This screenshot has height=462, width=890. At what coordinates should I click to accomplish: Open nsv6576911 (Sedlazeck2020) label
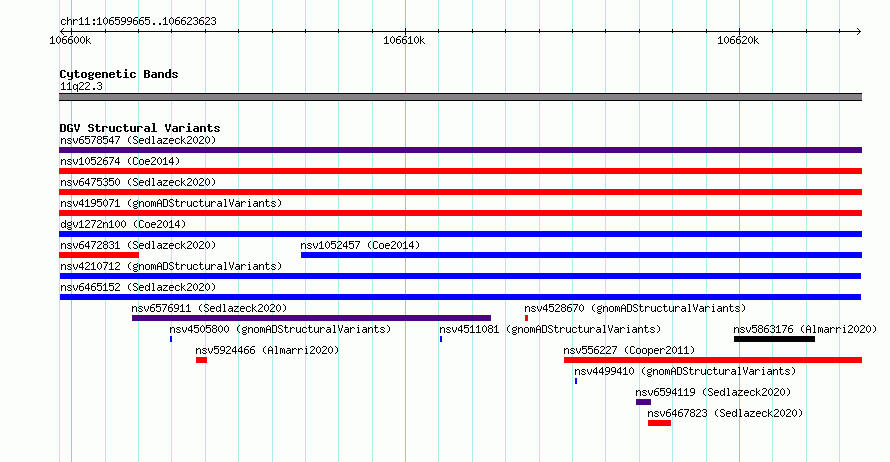click(x=209, y=308)
